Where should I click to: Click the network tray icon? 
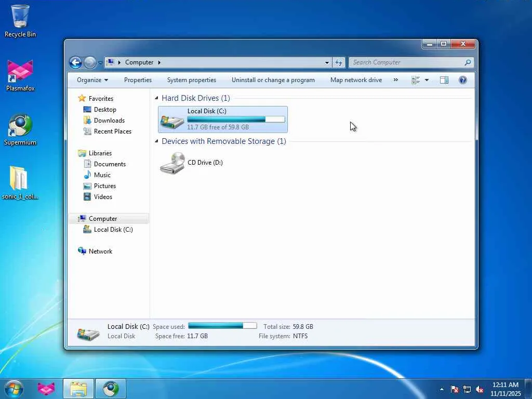coord(467,389)
